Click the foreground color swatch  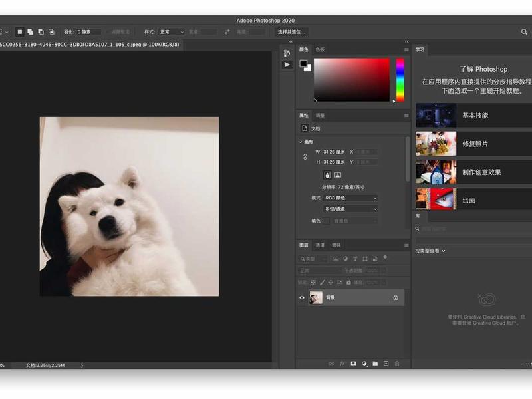[303, 63]
